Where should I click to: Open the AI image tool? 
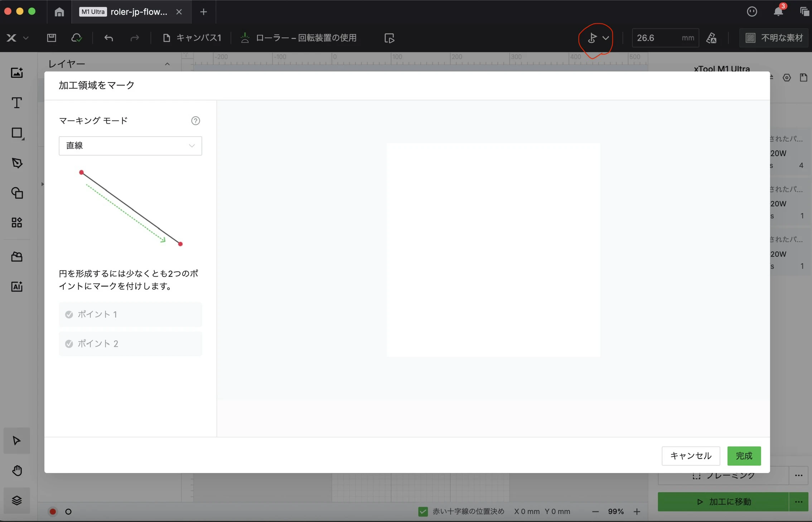(x=17, y=287)
